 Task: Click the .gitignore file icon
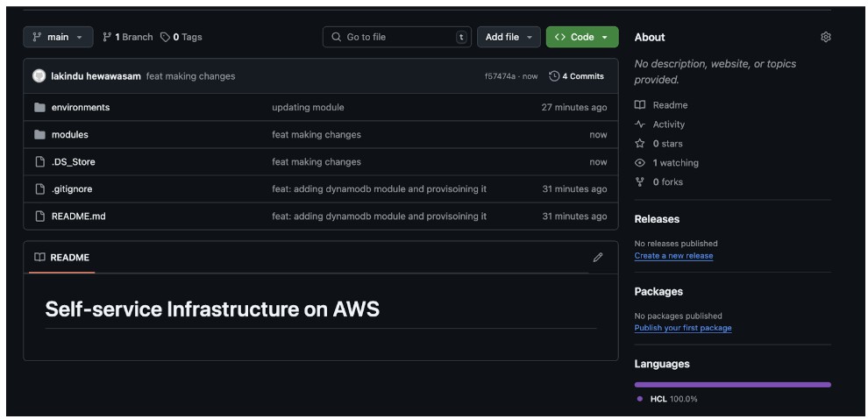pos(39,188)
